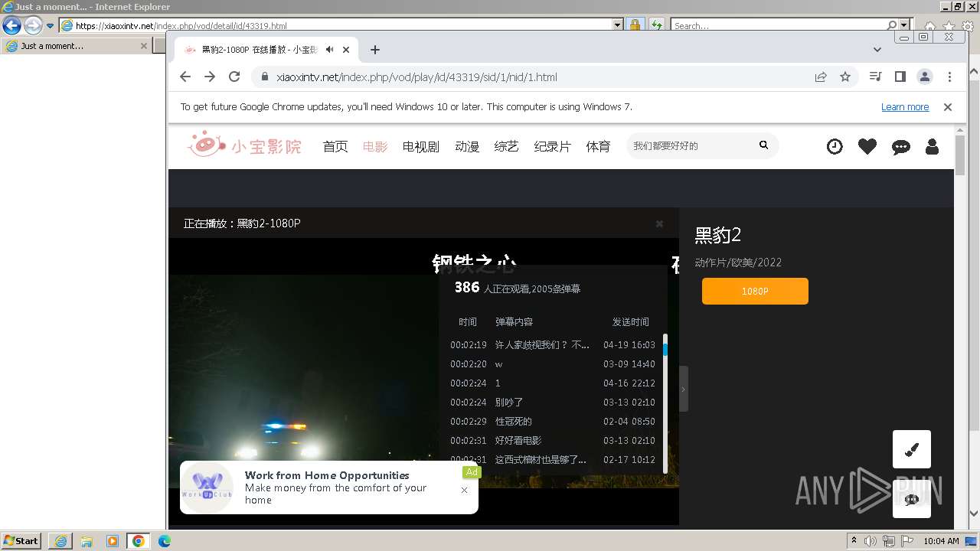
Task: Expand the IE address bar dropdown
Action: [x=618, y=25]
